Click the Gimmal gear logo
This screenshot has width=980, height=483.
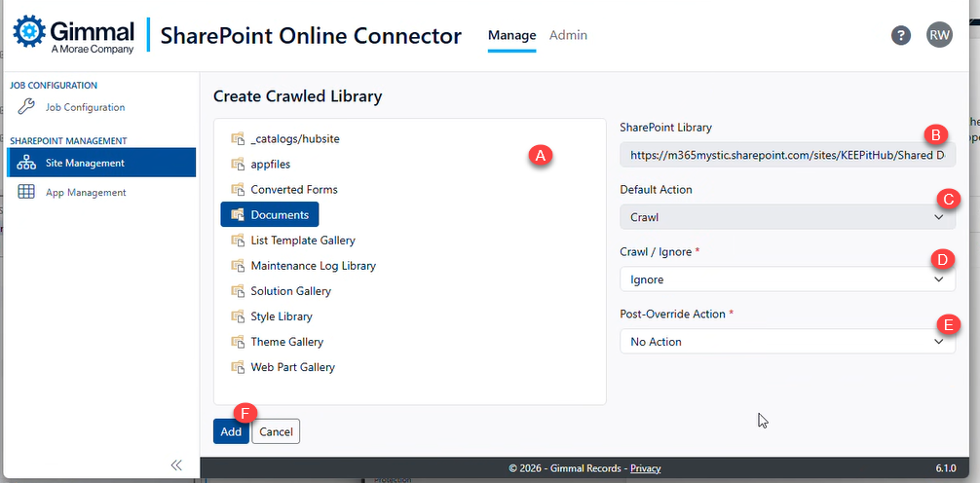coord(28,31)
